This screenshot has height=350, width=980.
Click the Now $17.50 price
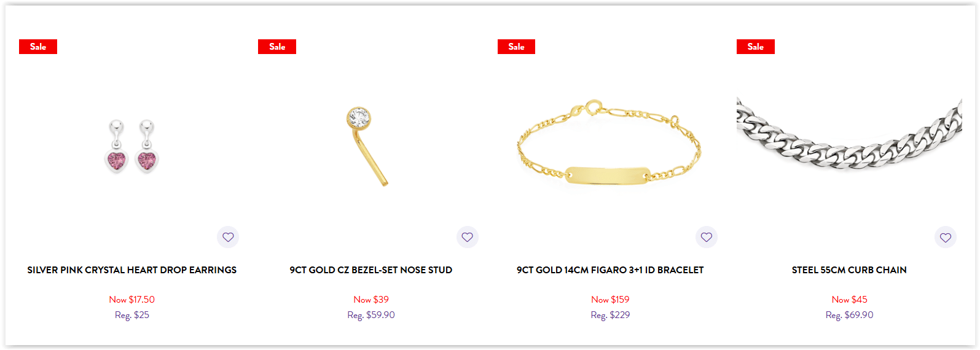(x=131, y=300)
